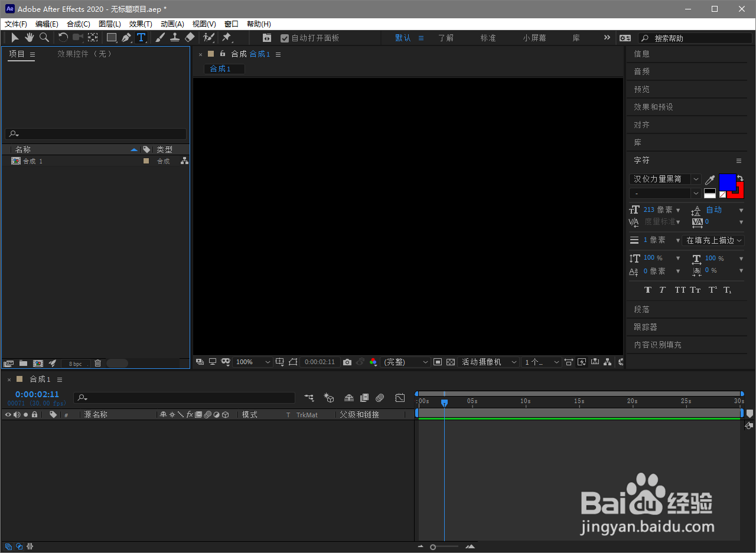756x553 pixels.
Task: Select the Hand tool
Action: 29,38
